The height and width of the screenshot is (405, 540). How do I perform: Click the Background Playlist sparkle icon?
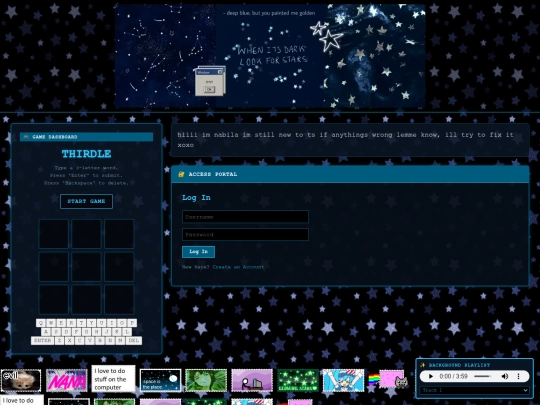(423, 365)
